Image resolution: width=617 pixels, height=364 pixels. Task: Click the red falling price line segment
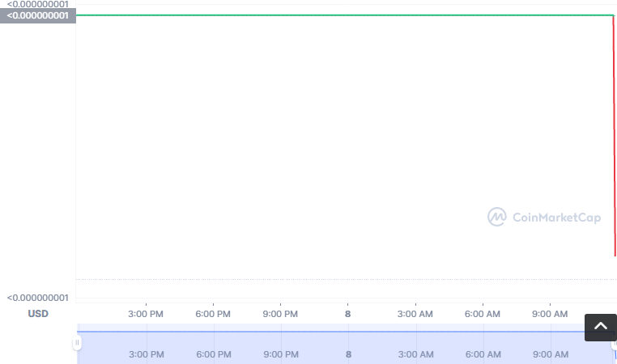[x=615, y=138]
